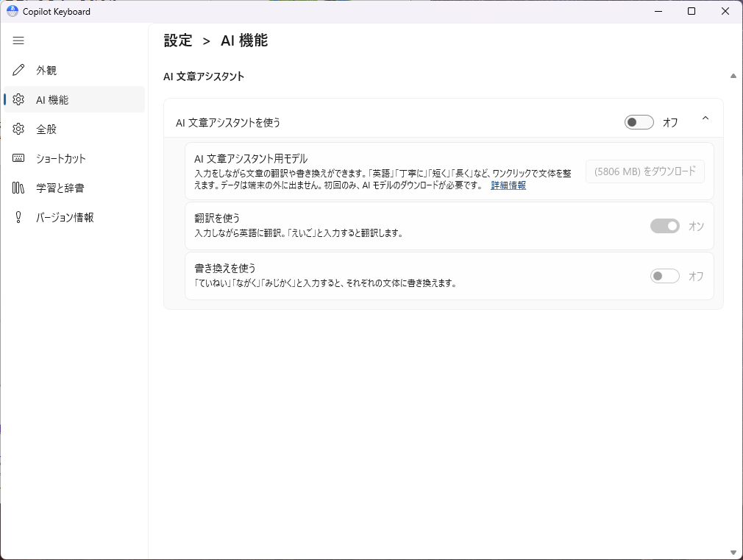Image resolution: width=743 pixels, height=560 pixels.
Task: Click the books icon beside 学習と辞書
Action: [18, 188]
